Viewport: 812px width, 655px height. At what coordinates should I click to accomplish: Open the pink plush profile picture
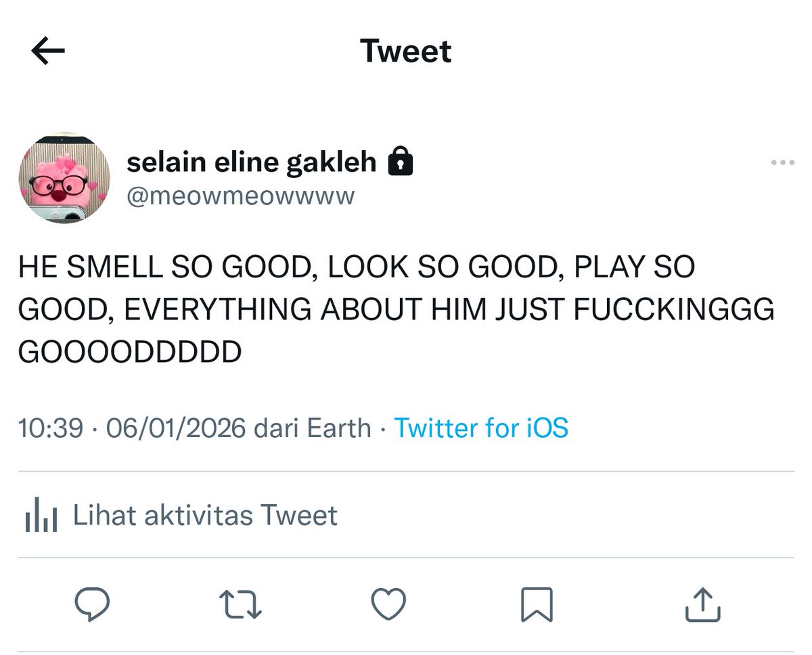coord(64,179)
